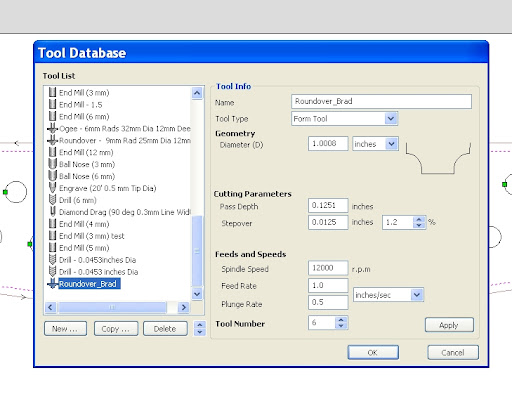Click the End Mill (12 mm) tool icon
This screenshot has width=512, height=399.
point(52,152)
